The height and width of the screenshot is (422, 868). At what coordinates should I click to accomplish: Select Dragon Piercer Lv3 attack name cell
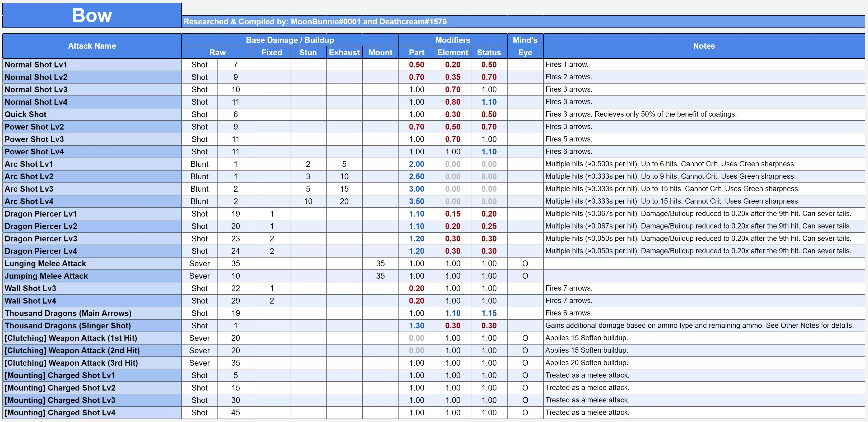point(41,239)
